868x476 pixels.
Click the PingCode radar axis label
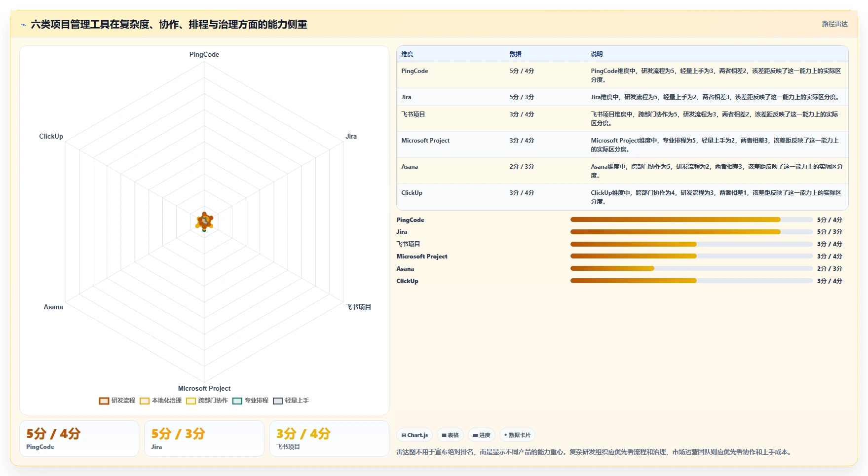(x=204, y=55)
